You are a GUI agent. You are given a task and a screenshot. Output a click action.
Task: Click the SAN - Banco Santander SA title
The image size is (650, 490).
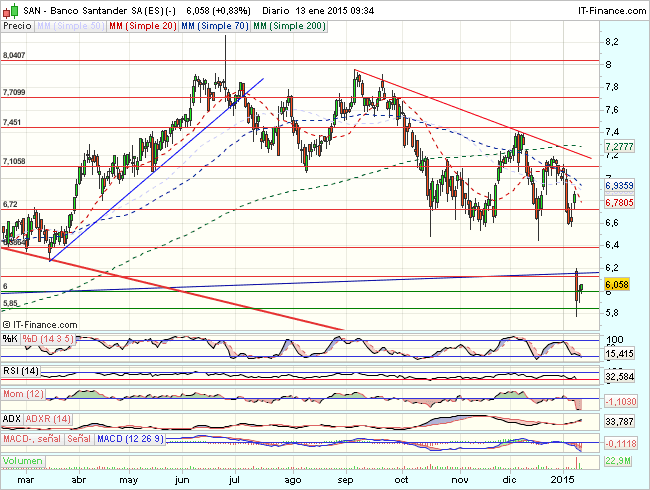click(x=93, y=11)
